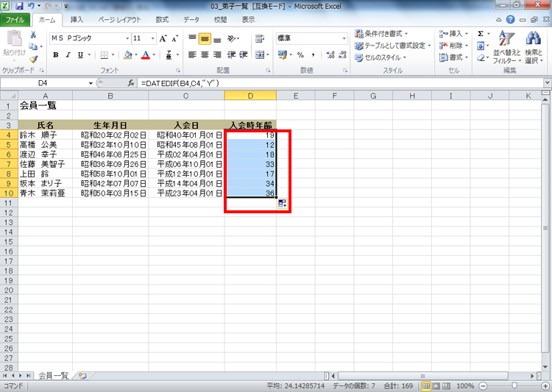The image size is (552, 392).
Task: Switch to View (表示) tab
Action: (x=248, y=20)
